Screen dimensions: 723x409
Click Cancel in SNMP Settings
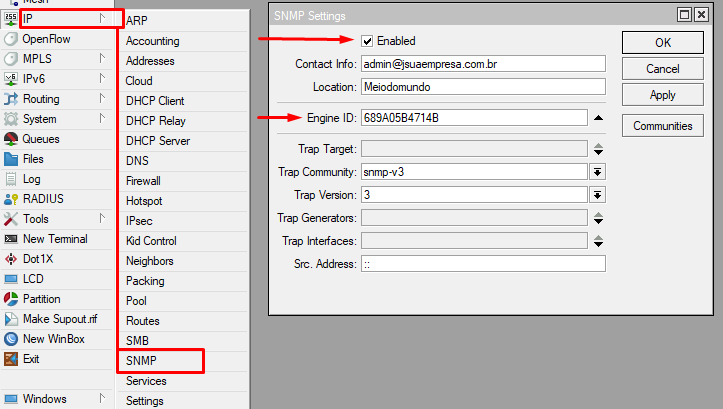[x=663, y=69]
